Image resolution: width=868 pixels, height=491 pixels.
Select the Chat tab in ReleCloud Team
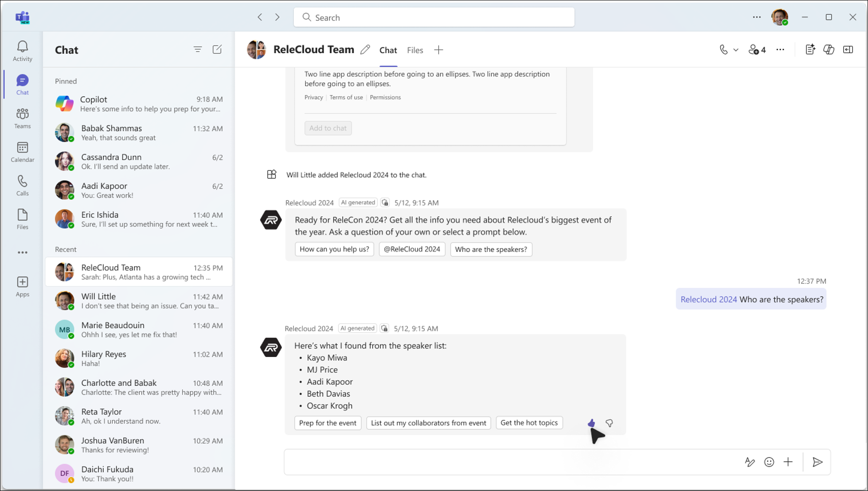point(388,50)
